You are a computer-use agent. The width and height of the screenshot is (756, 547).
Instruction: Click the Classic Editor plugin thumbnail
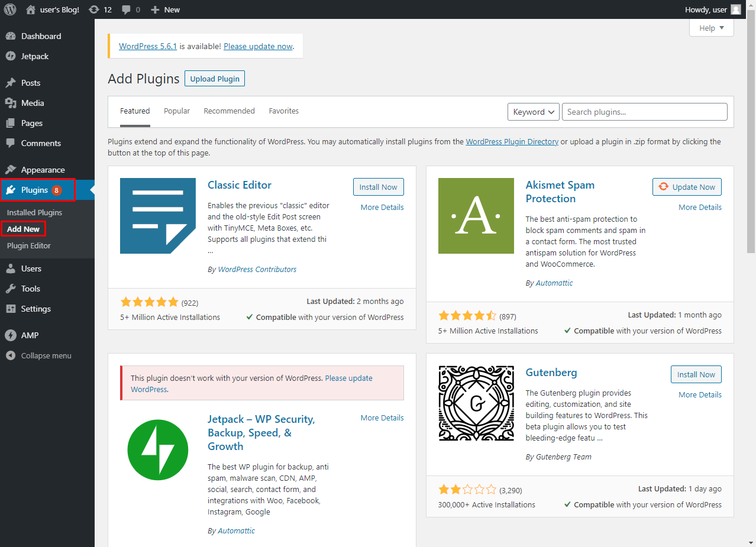pos(158,216)
